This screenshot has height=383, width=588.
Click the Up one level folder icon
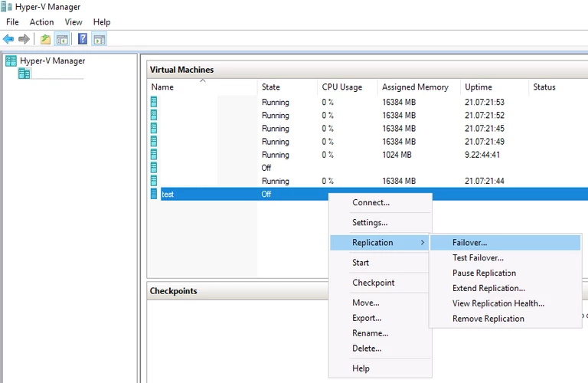pos(45,39)
